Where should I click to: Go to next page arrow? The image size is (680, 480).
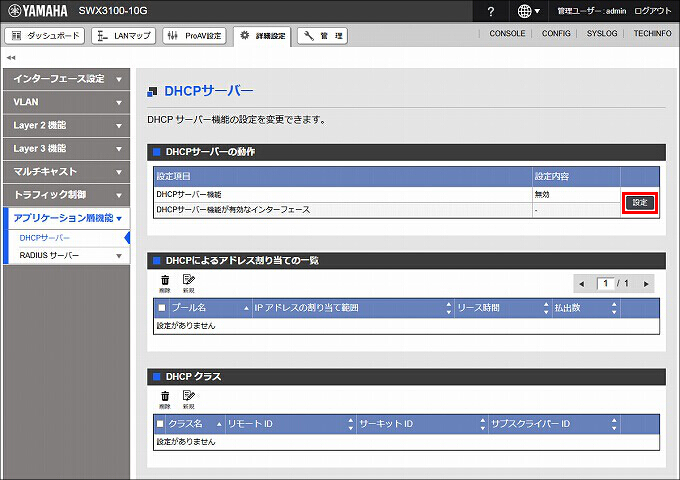click(646, 284)
